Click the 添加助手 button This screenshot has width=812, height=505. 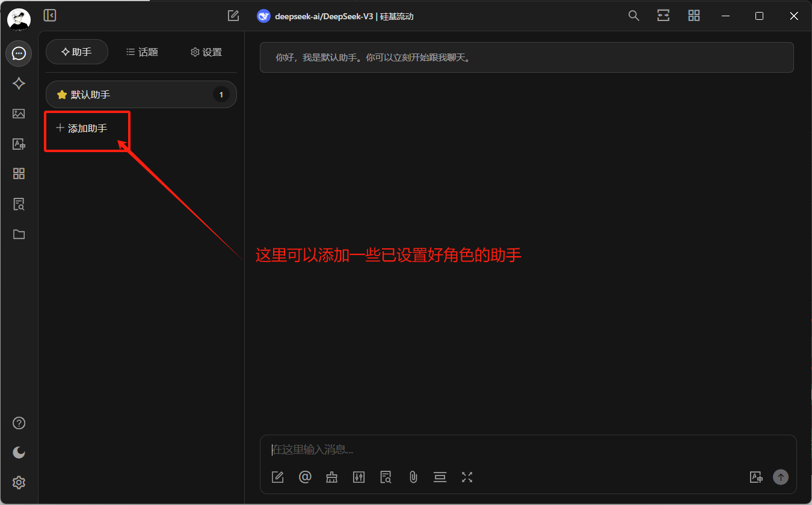[82, 128]
